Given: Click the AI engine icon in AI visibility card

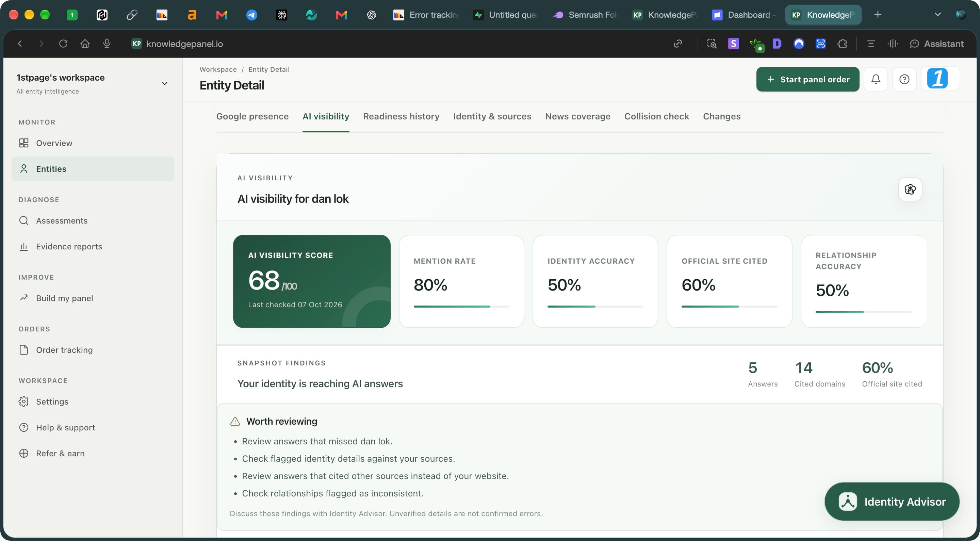Looking at the screenshot, I should click(910, 189).
